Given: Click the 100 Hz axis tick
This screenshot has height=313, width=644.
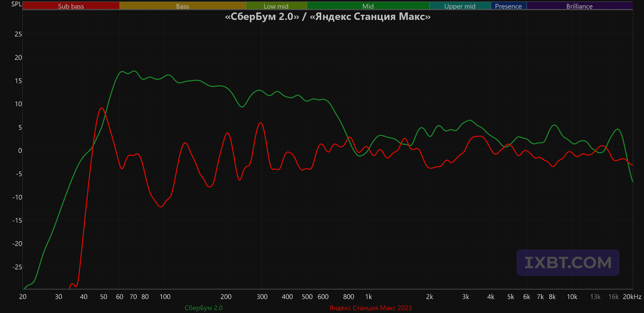Looking at the screenshot, I should (165, 296).
